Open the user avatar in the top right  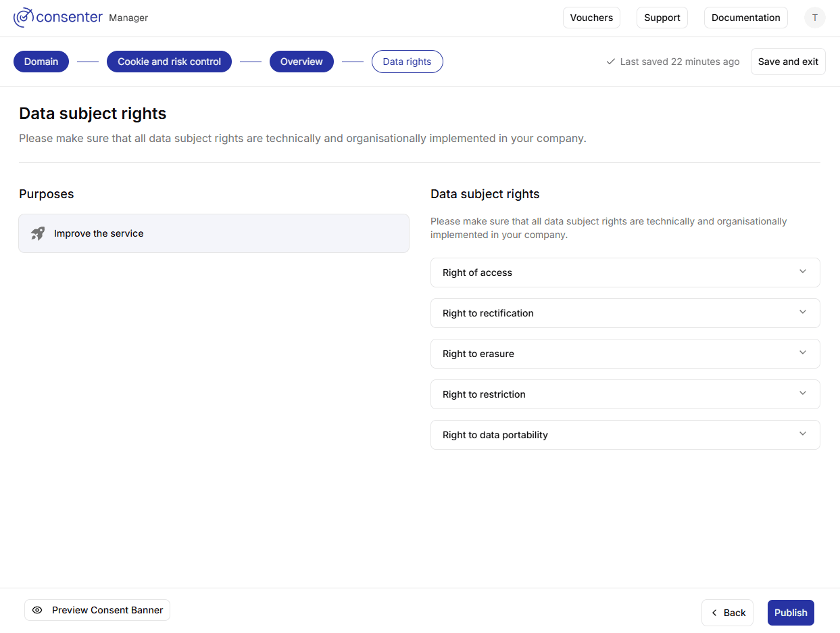coord(815,17)
